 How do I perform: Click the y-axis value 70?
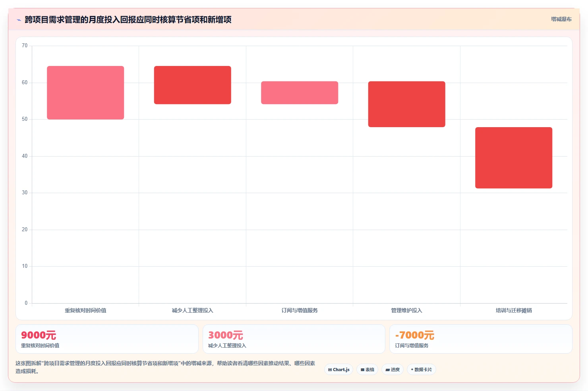pyautogui.click(x=25, y=46)
